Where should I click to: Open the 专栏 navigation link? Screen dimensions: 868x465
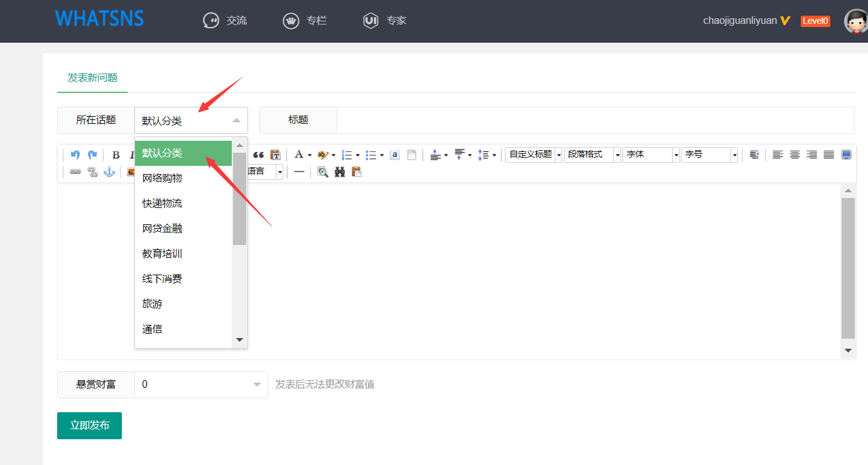[305, 21]
